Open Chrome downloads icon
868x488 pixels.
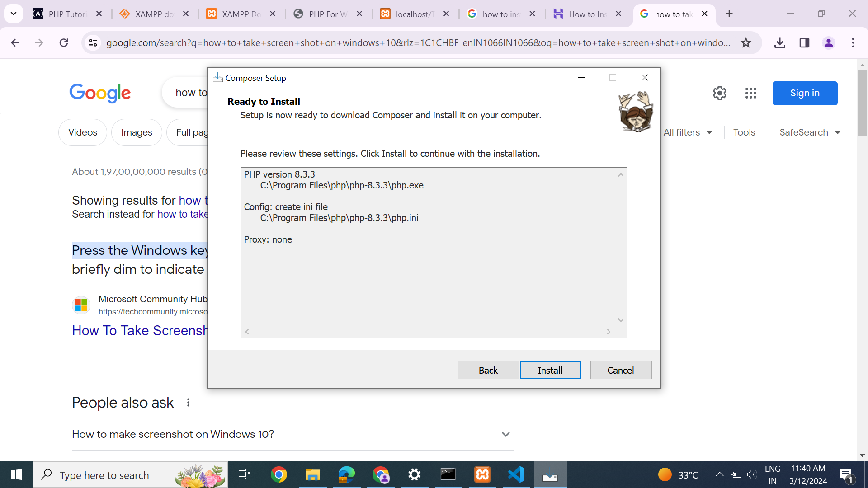pyautogui.click(x=780, y=42)
